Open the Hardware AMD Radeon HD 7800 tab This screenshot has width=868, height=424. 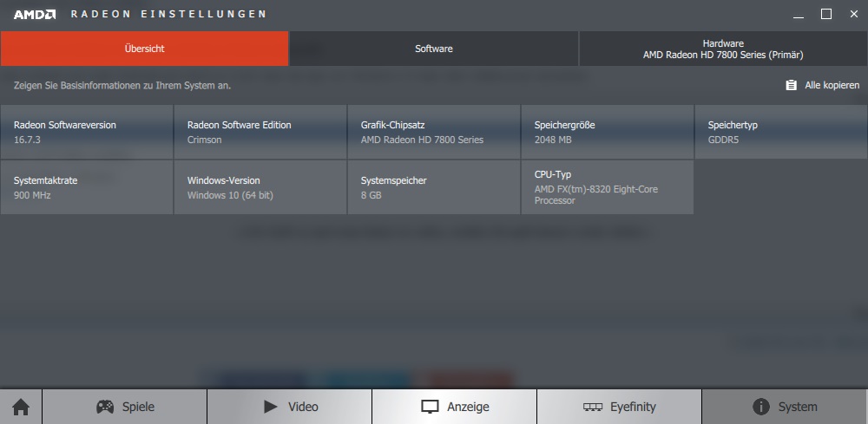tap(723, 49)
